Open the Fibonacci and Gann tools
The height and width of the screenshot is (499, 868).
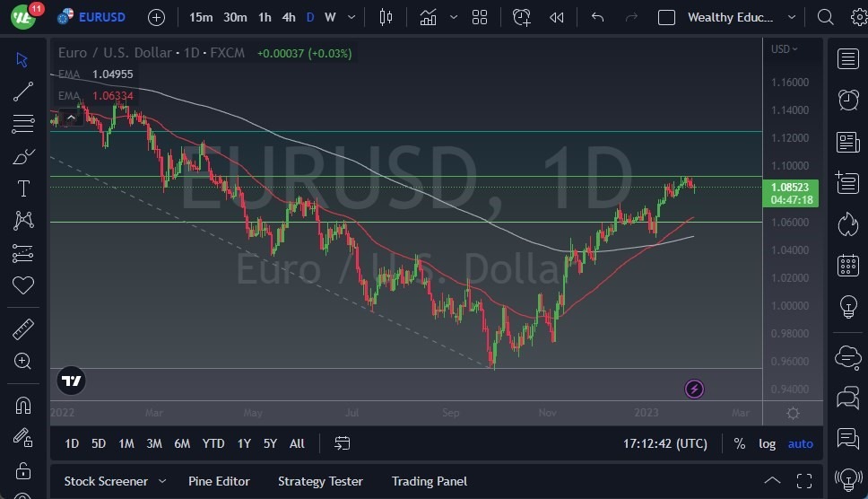point(22,124)
